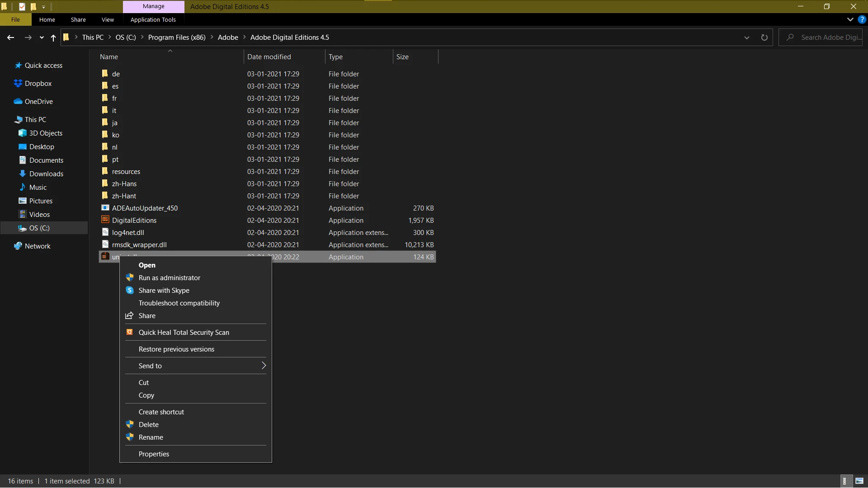Screen dimensions: 868x488
Task: Open the address bar history dropdown
Action: (746, 38)
